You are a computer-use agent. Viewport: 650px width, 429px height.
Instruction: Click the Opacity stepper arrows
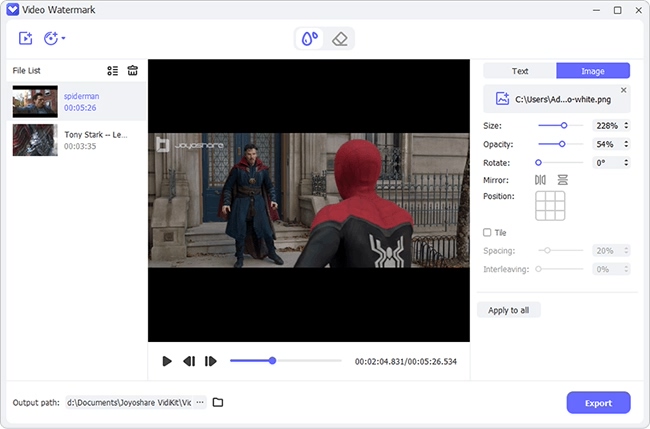626,144
